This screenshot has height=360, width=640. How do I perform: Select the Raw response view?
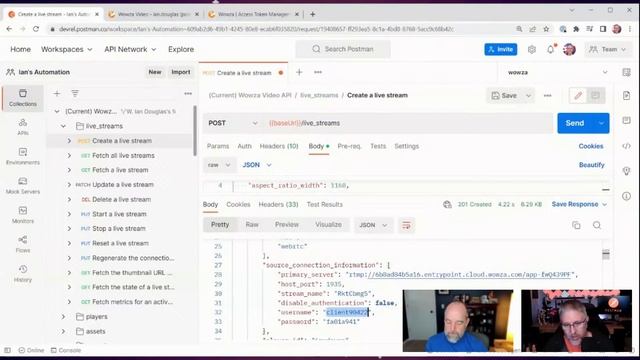click(x=252, y=225)
